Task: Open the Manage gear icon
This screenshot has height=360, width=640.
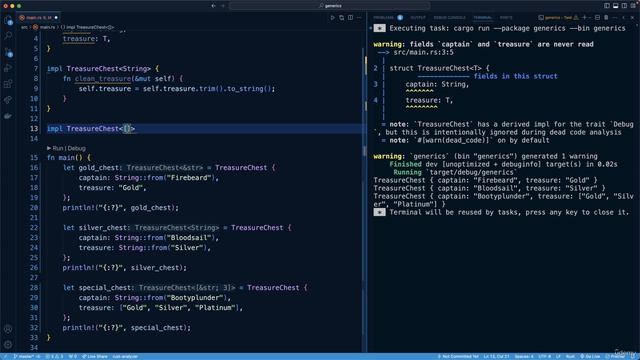Action: 8,344
